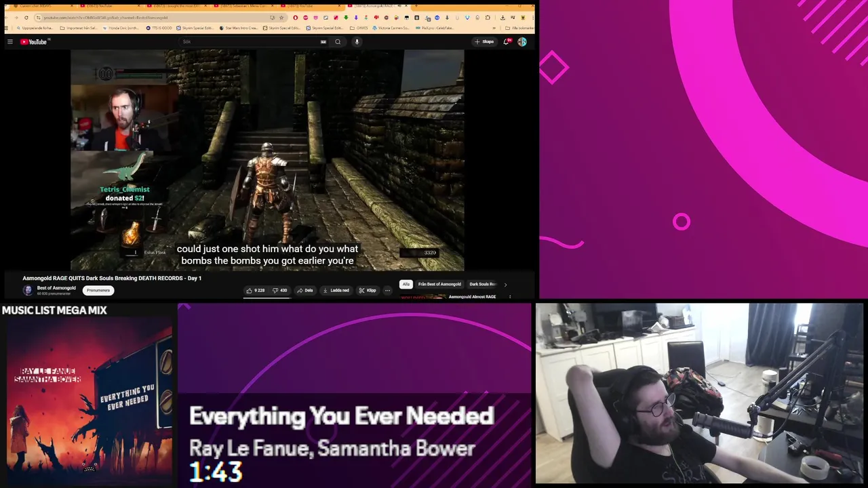Click the Best of Asmongold channel avatar
The width and height of the screenshot is (868, 488).
point(28,290)
